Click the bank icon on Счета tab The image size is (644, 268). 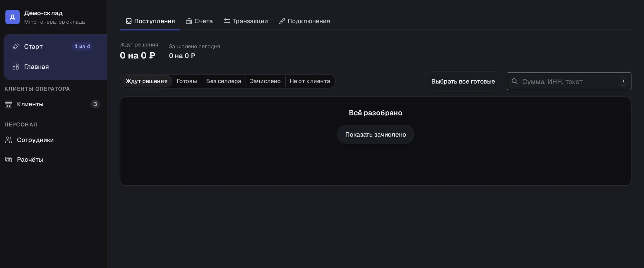coord(189,21)
